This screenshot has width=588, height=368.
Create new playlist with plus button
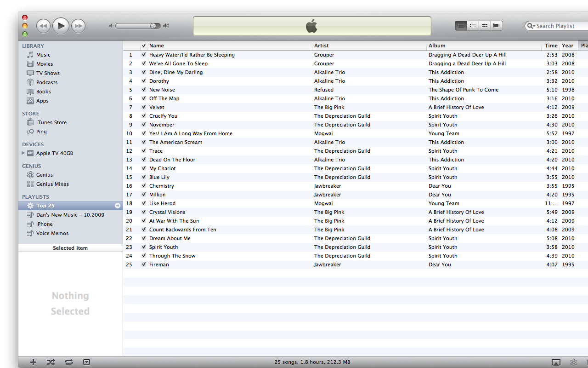(x=33, y=362)
